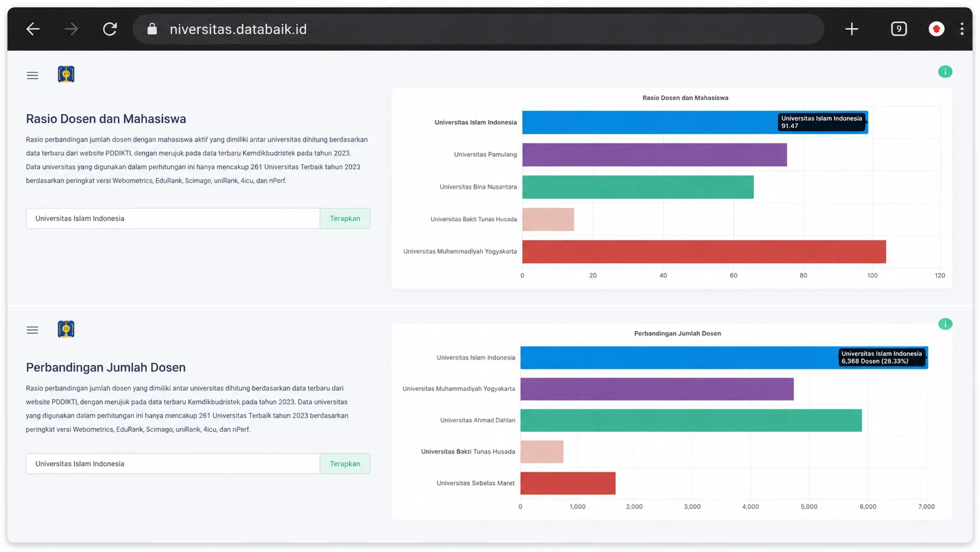This screenshot has width=980, height=552.
Task: Click Universitas Ahmad Dahlan axis label
Action: click(478, 420)
